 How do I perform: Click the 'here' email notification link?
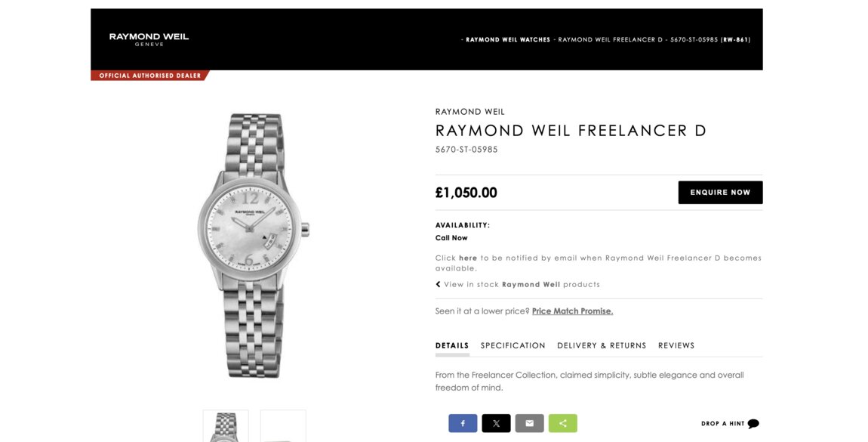[x=468, y=258]
